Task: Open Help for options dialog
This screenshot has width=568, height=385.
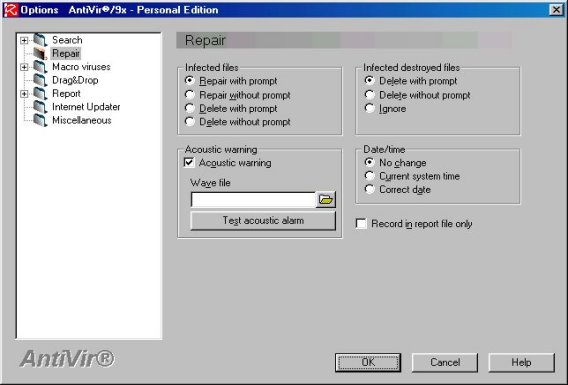Action: (521, 363)
